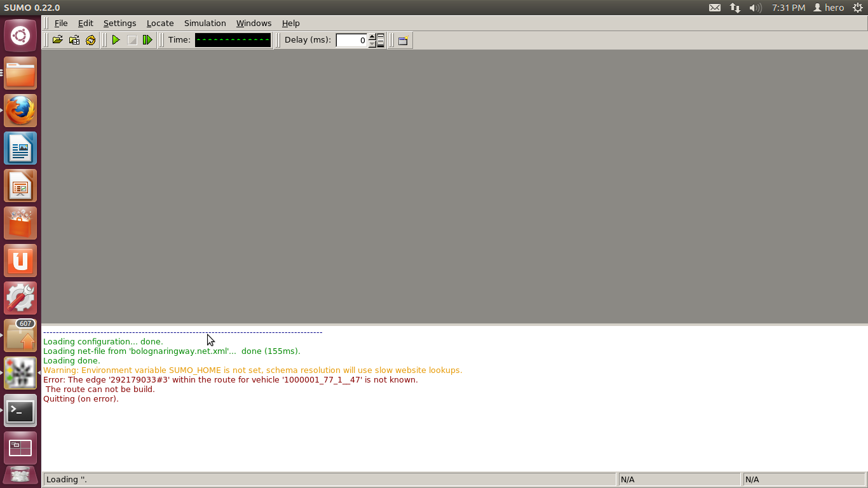The width and height of the screenshot is (868, 488).
Task: Open the system power gear menu
Action: coord(857,8)
